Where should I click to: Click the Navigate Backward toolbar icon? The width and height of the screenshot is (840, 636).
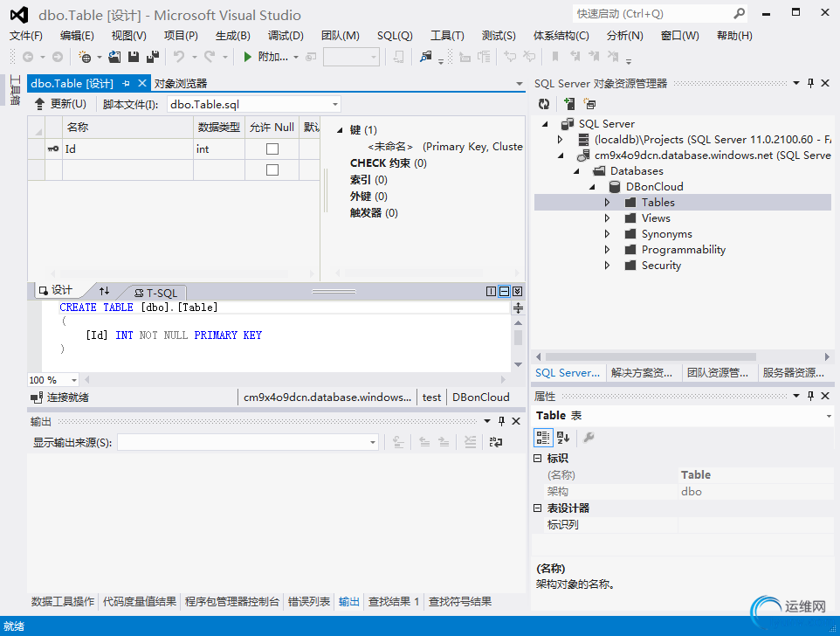28,57
